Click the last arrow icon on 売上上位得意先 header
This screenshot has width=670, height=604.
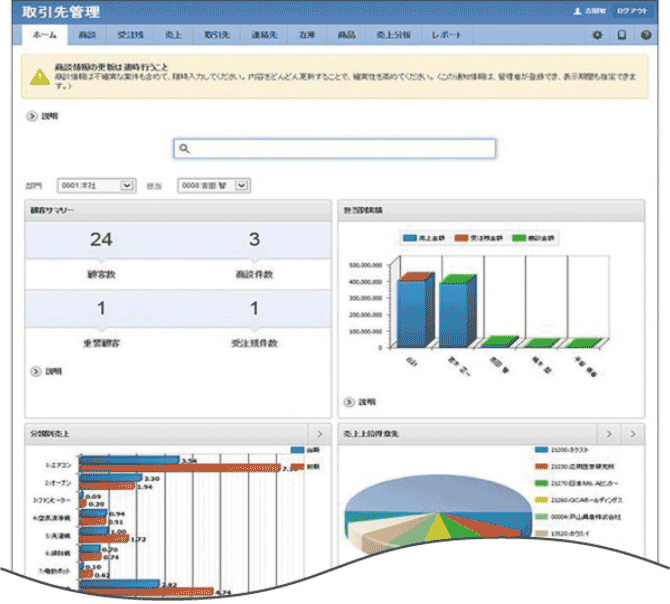point(632,434)
